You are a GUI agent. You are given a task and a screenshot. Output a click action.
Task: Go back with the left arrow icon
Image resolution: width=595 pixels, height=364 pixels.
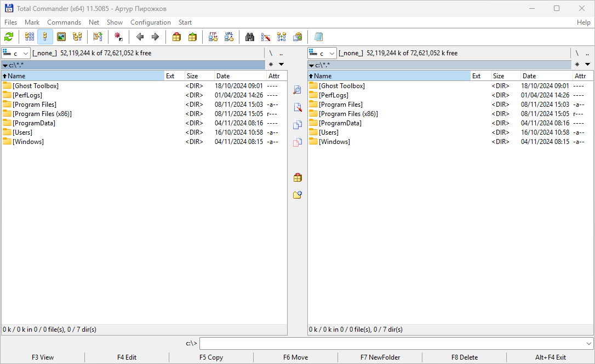tap(140, 37)
